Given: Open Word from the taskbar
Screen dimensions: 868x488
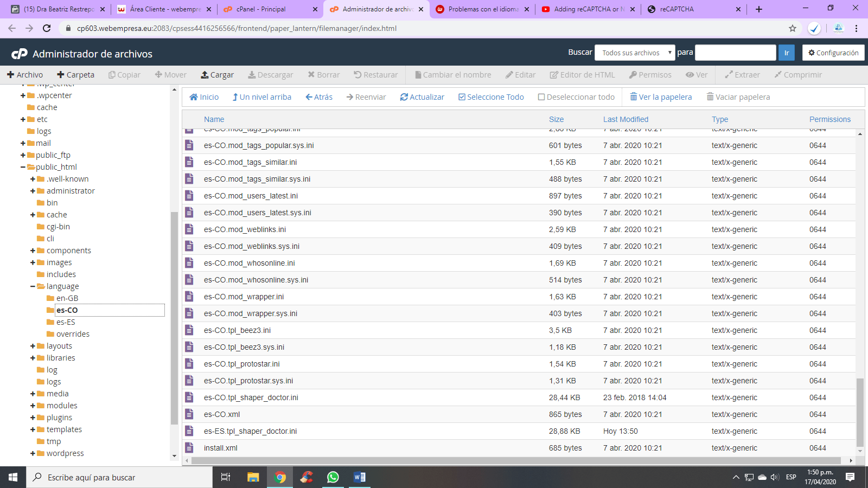Looking at the screenshot, I should tap(359, 477).
